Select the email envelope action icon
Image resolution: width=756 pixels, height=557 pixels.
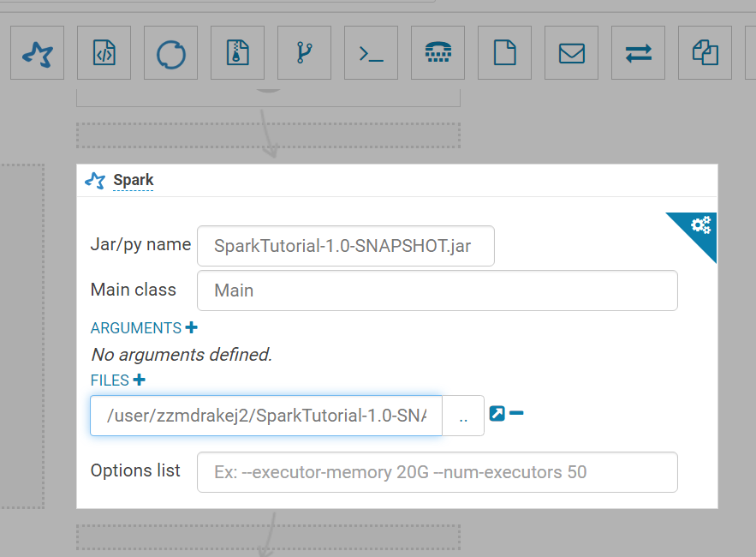click(x=571, y=52)
